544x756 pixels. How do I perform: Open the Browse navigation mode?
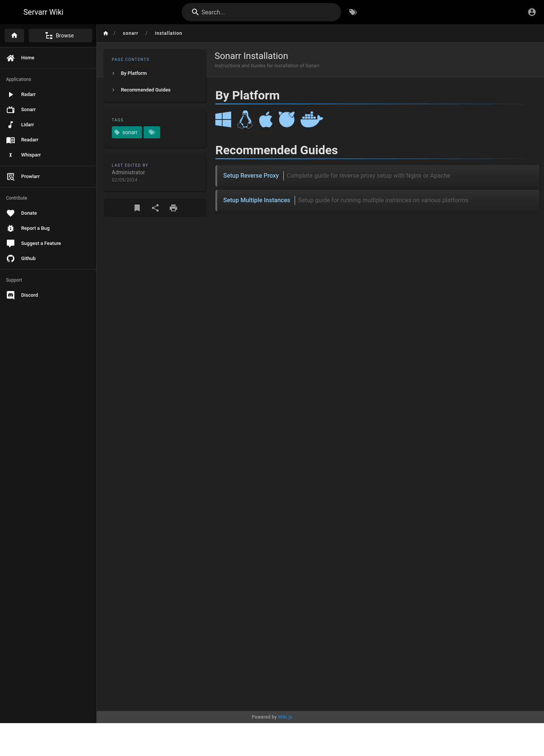(x=60, y=36)
